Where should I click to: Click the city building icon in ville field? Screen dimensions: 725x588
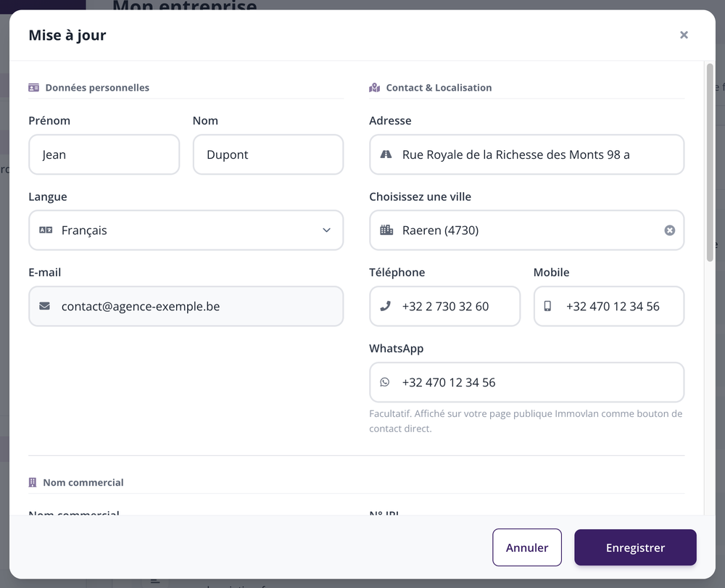tap(386, 230)
